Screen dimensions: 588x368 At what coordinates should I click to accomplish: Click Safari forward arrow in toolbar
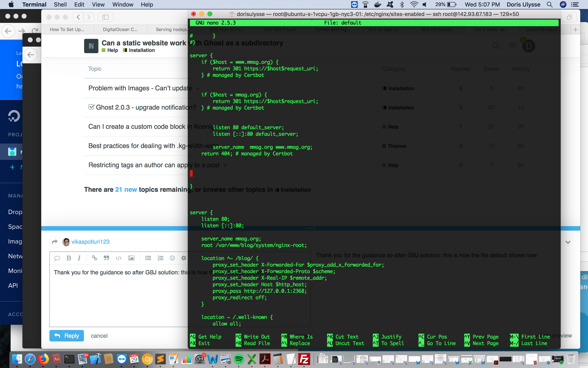coord(89,17)
